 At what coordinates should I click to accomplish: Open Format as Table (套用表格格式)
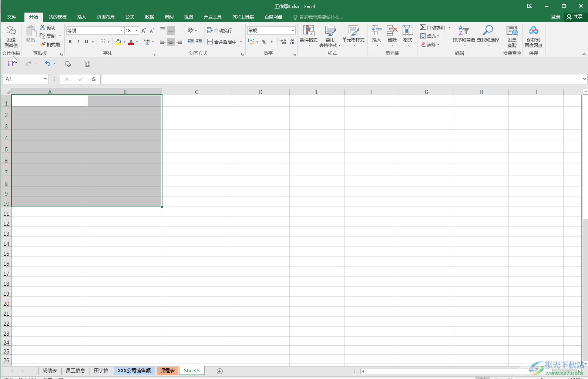pos(330,36)
